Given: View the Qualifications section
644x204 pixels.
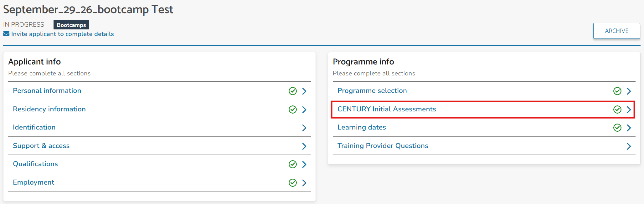Looking at the screenshot, I should coord(159,164).
